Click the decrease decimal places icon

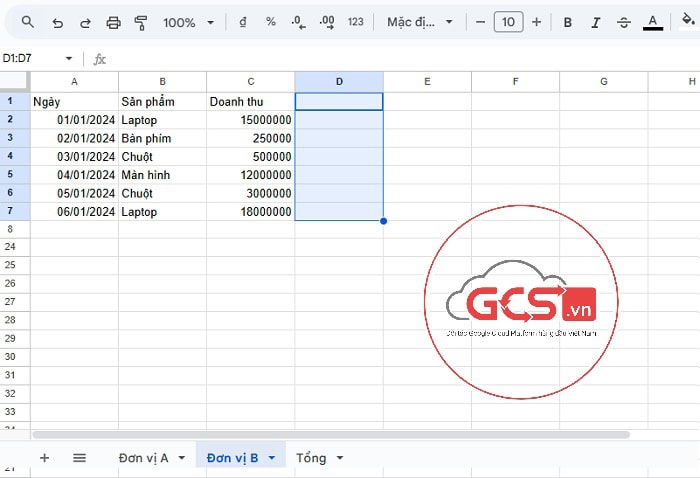coord(298,22)
